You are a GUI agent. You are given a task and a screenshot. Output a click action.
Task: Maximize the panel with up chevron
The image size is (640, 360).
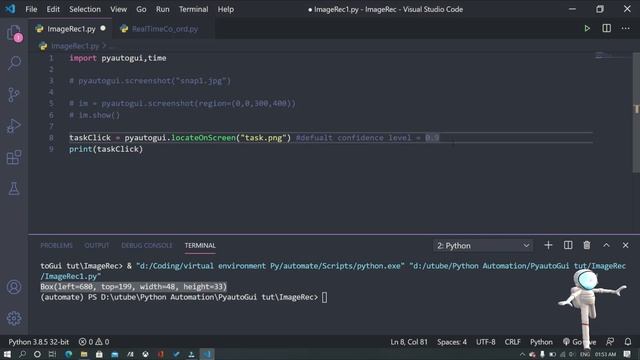tap(606, 245)
